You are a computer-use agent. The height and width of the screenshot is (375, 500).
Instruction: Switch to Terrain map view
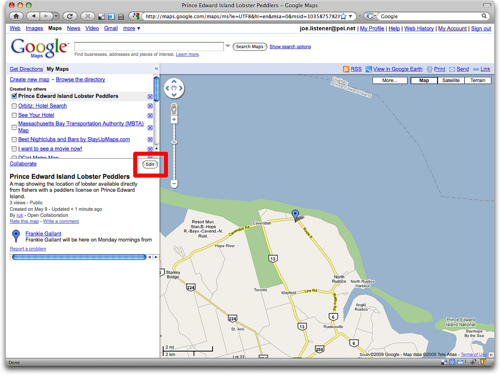(478, 80)
